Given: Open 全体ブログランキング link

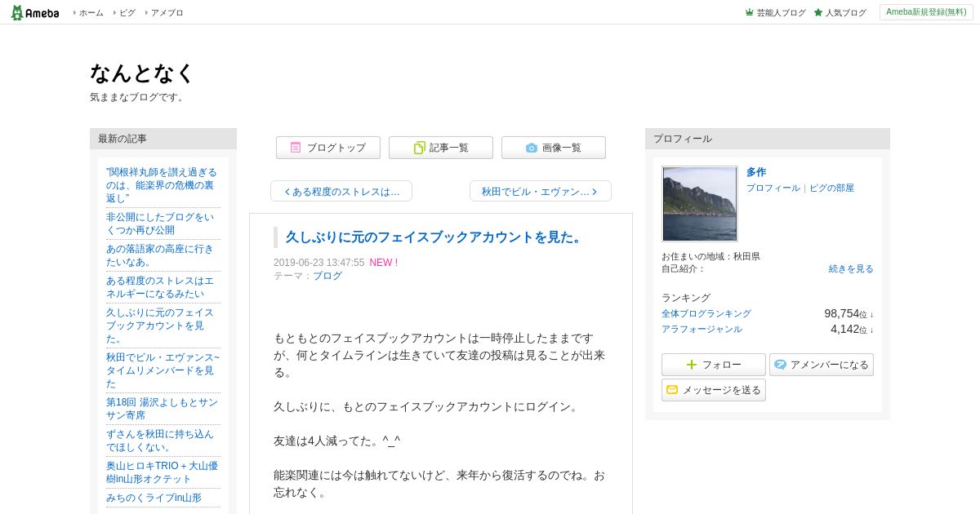Looking at the screenshot, I should [706, 313].
